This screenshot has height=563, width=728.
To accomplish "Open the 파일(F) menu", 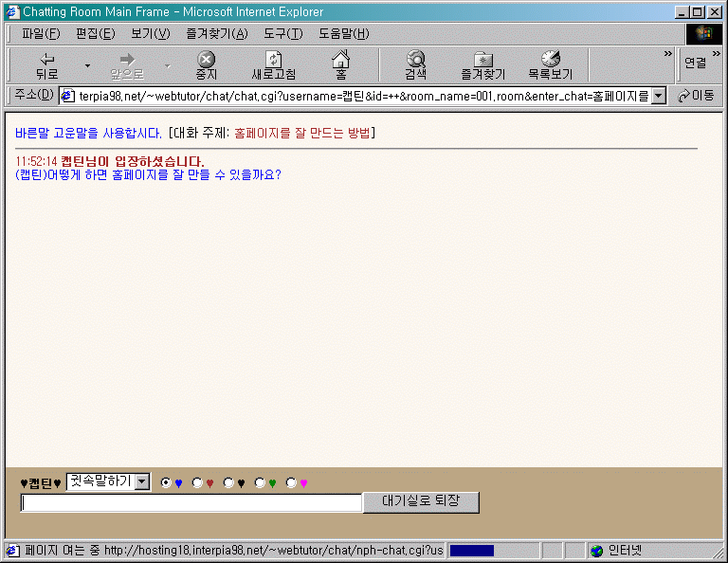I will tap(41, 34).
